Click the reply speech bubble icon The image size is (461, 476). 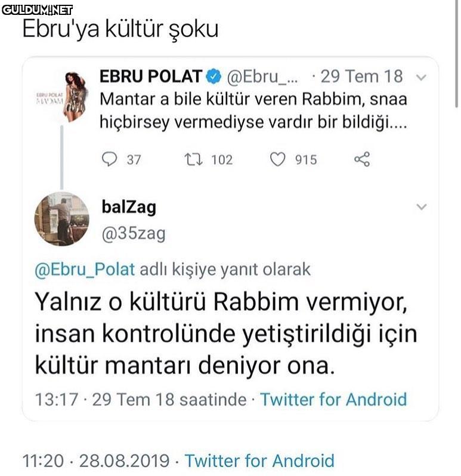coord(111,159)
